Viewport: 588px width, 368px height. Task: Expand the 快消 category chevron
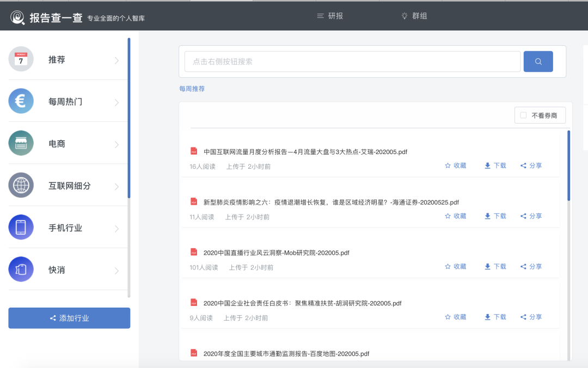(117, 271)
